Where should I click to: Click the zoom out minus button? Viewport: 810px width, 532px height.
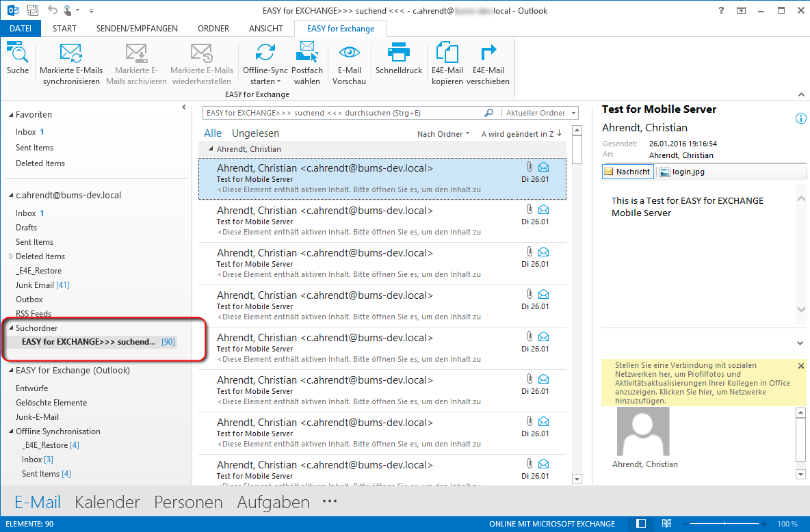click(685, 524)
